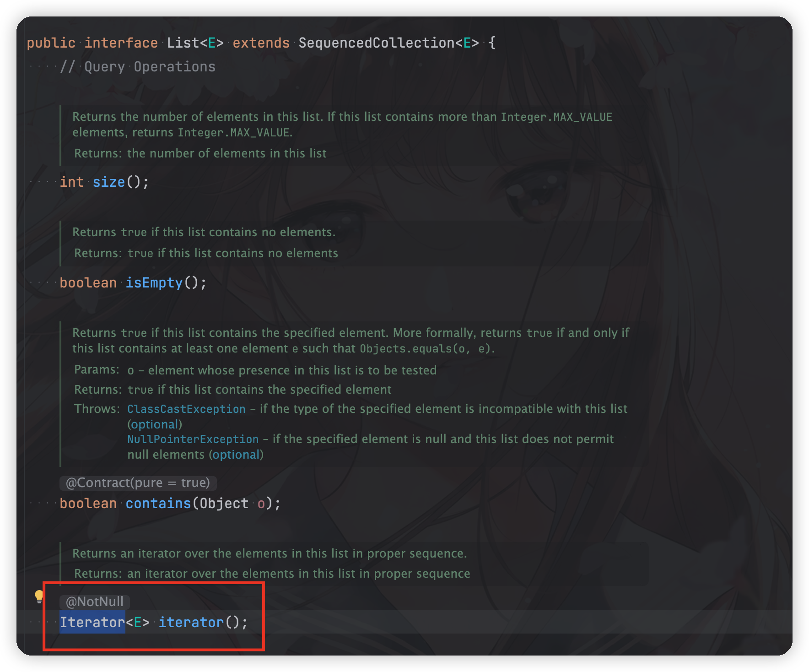This screenshot has height=672, width=809.
Task: Click the @Contract(pure = true) inlay hint
Action: pyautogui.click(x=138, y=482)
